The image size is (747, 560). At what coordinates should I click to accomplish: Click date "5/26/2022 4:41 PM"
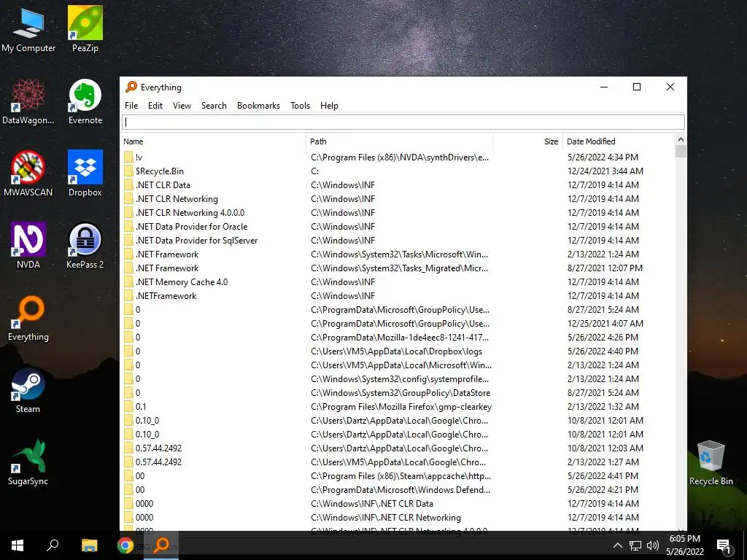point(603,475)
